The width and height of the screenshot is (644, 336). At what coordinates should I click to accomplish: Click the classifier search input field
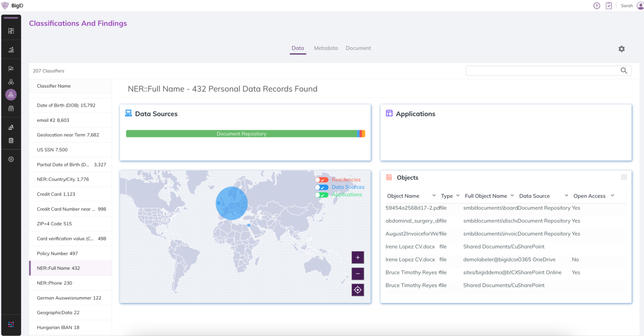[543, 71]
